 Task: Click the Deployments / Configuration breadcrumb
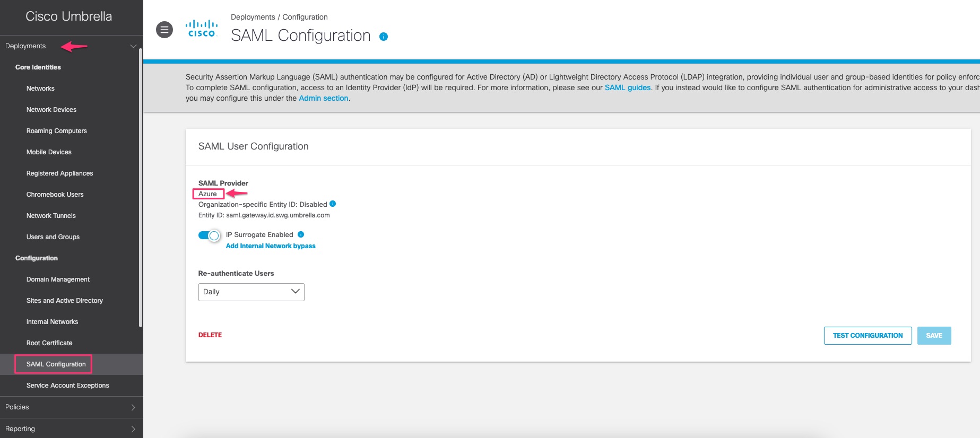[279, 17]
